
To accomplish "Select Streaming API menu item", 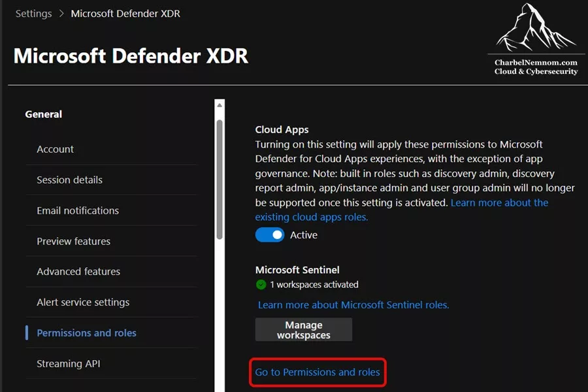I will [x=68, y=363].
